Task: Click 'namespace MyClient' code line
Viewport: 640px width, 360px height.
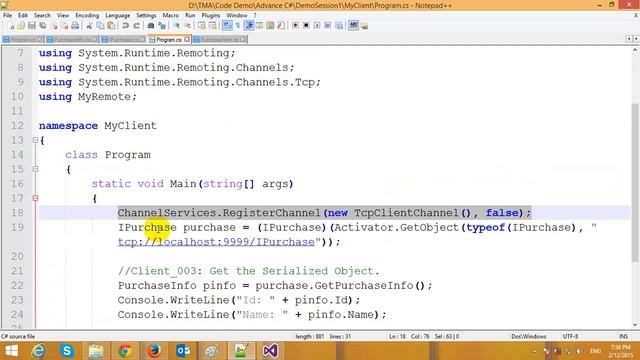Action: click(x=98, y=126)
